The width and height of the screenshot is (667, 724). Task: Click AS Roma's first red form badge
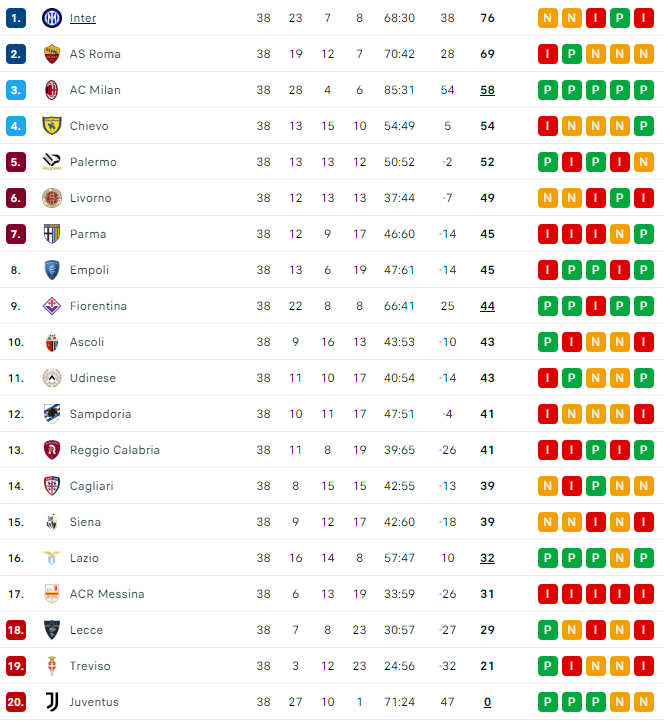[x=548, y=54]
